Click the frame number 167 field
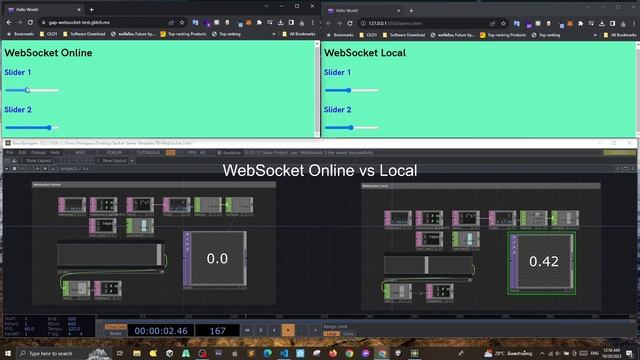 (218, 331)
